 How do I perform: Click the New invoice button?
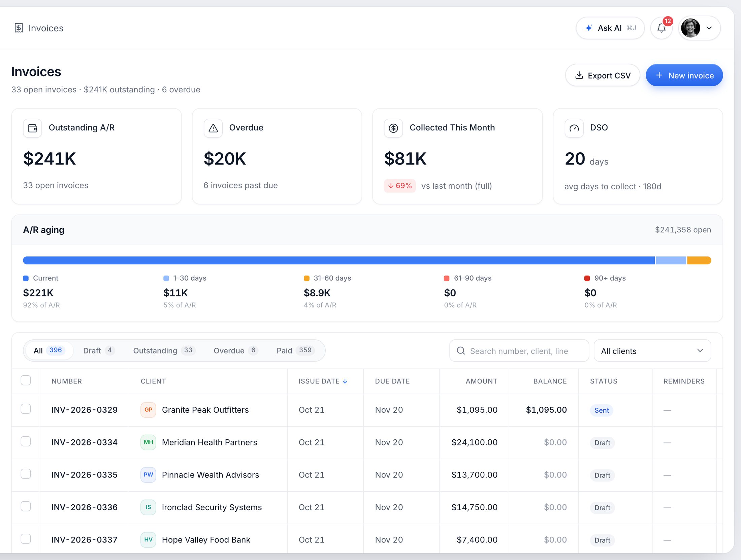pyautogui.click(x=684, y=75)
